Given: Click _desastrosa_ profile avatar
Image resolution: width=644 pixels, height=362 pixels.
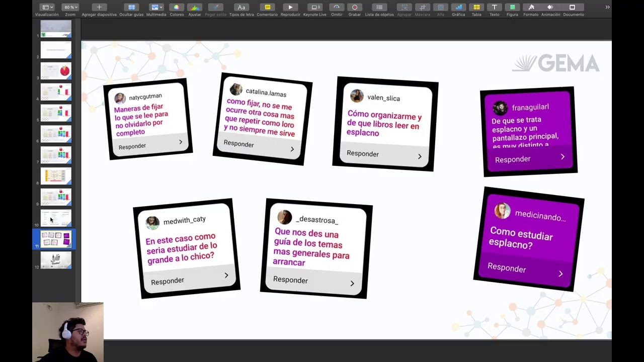Looking at the screenshot, I should click(x=285, y=217).
